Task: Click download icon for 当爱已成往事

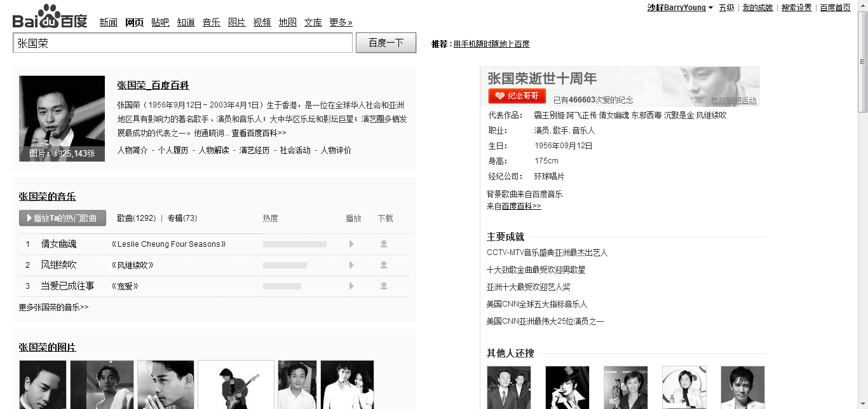Action: (x=384, y=286)
